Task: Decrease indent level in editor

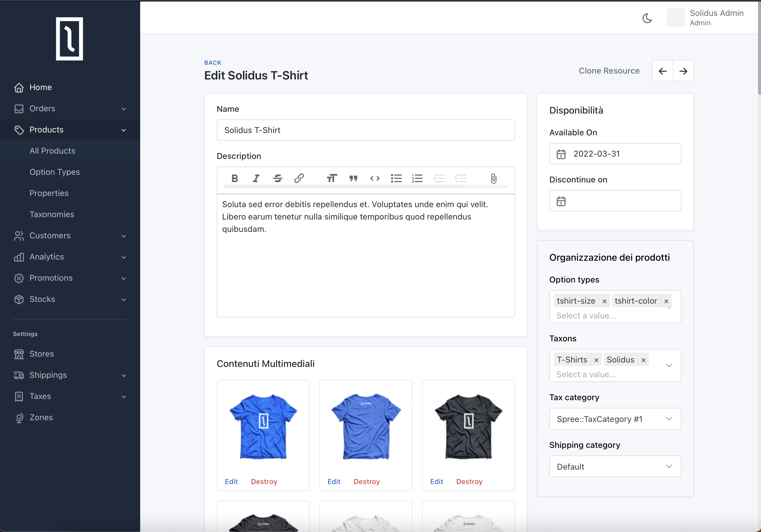Action: pos(439,179)
